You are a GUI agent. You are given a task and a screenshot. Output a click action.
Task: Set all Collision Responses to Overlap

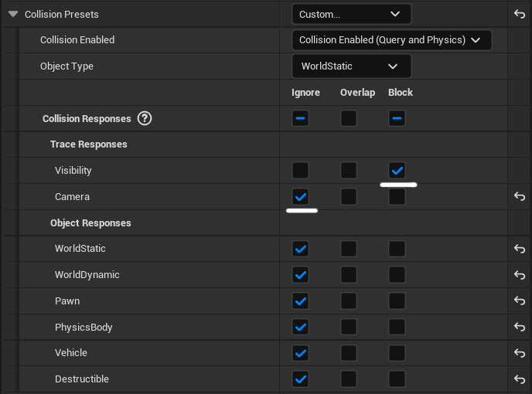tap(349, 118)
